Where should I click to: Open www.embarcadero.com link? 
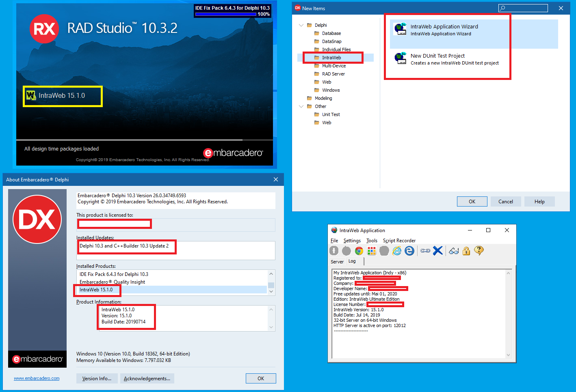click(x=37, y=378)
